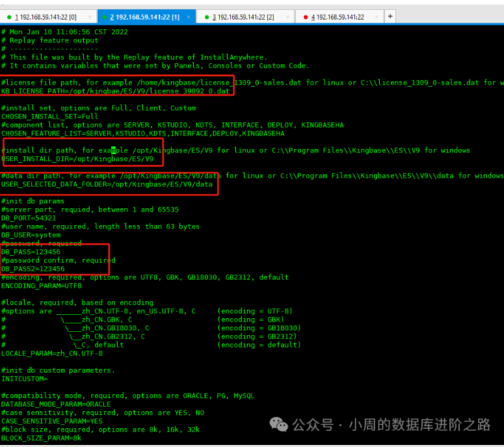Click the green status dot on active tab 2
Viewport: 504px width, 447px height.
(105, 17)
